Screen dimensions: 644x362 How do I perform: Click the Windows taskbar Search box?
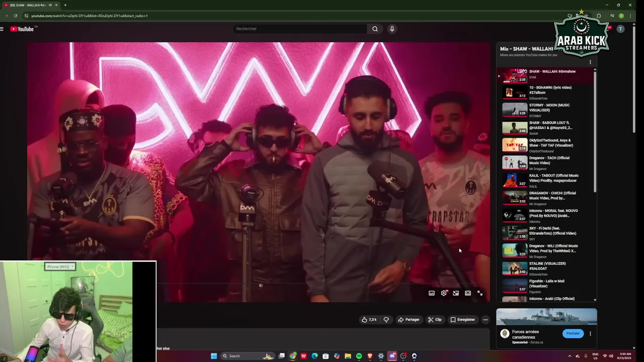(248, 356)
